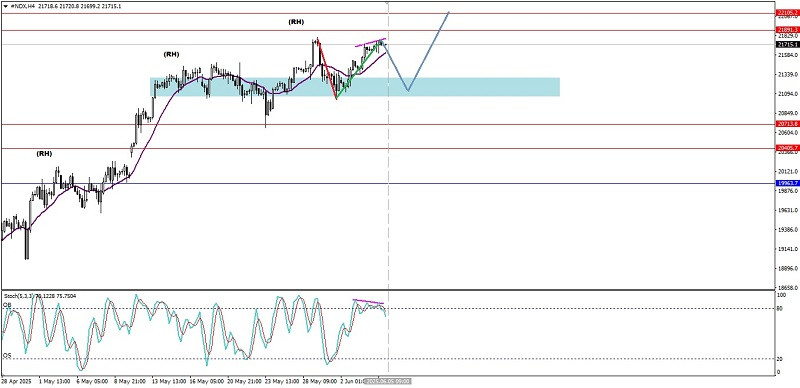Select the magenta divergence line in Stochastic panel
The width and height of the screenshot is (800, 388).
pyautogui.click(x=368, y=302)
